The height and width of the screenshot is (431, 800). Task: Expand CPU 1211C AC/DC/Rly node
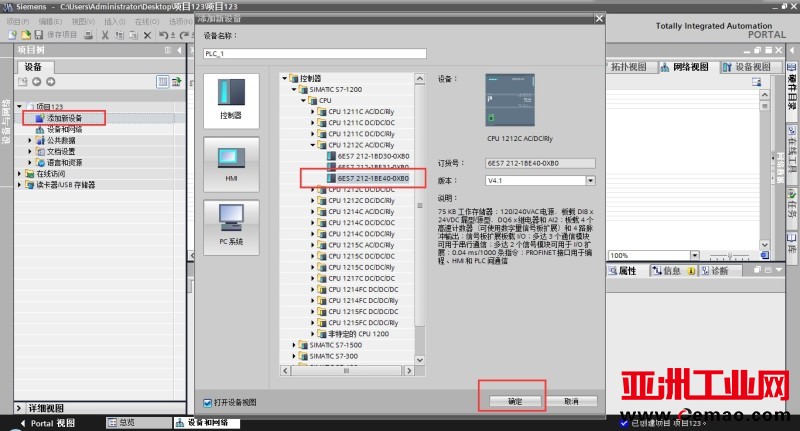pyautogui.click(x=313, y=111)
